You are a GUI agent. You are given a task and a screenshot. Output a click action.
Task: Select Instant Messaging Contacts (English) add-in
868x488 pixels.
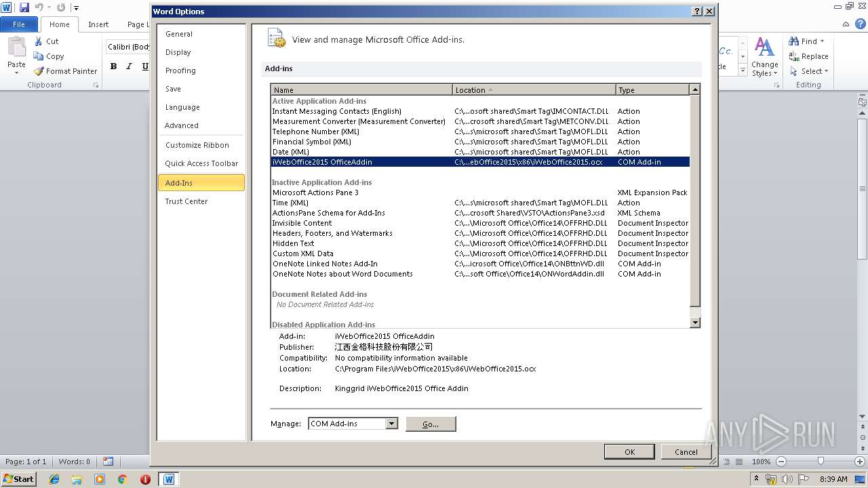pyautogui.click(x=480, y=111)
